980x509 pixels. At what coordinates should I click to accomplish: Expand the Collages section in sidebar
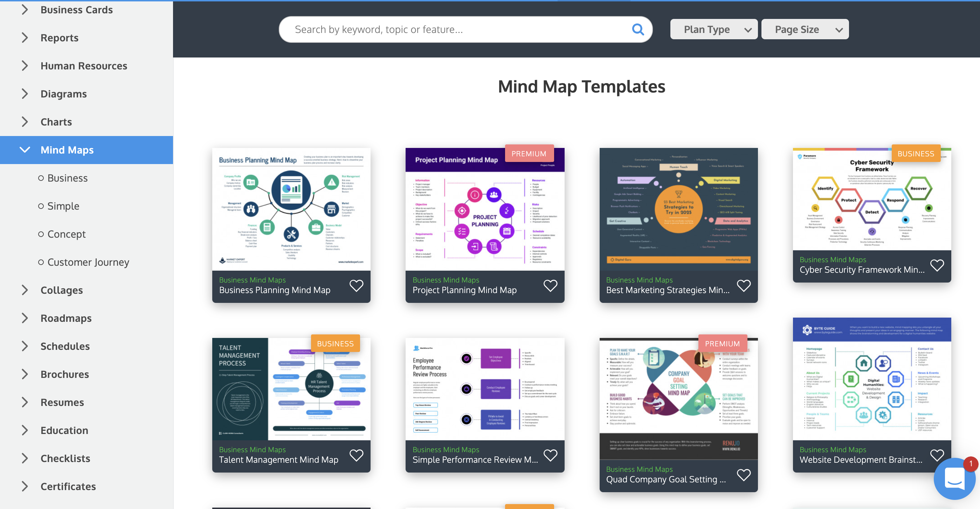pyautogui.click(x=25, y=290)
